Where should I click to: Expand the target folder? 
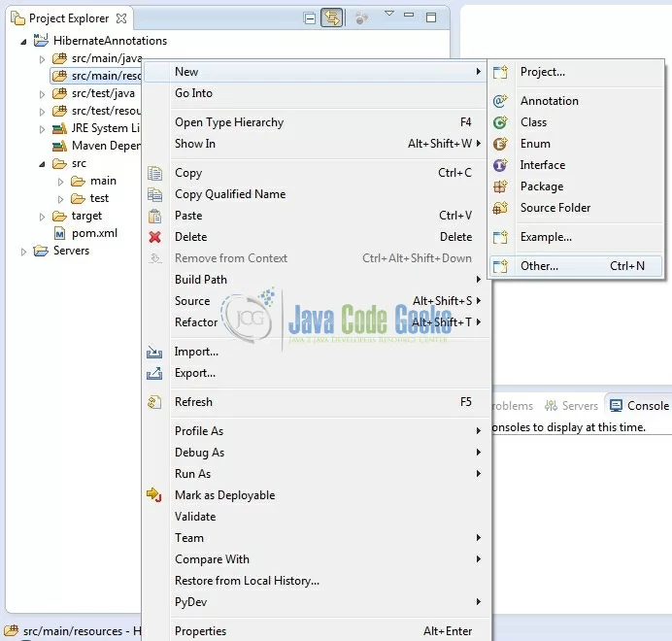42,217
